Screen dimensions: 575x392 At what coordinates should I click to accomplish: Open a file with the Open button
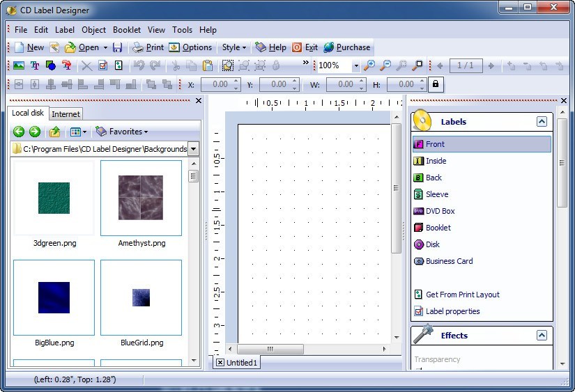[82, 47]
